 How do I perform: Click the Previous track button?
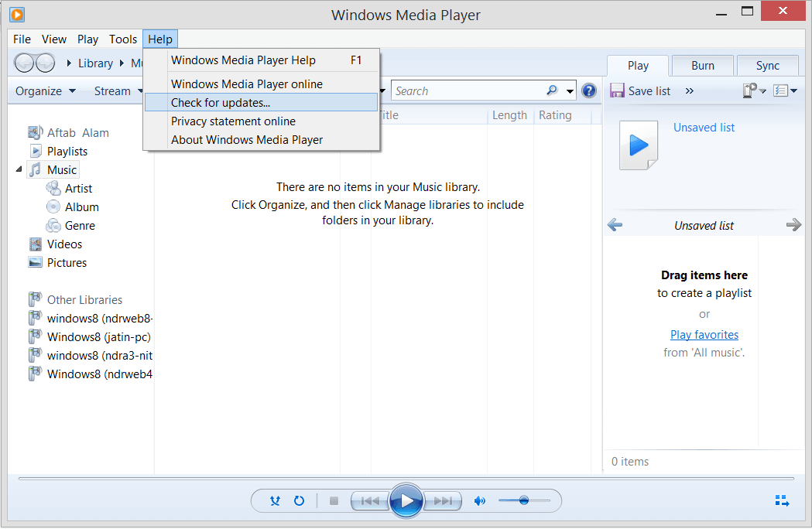370,500
